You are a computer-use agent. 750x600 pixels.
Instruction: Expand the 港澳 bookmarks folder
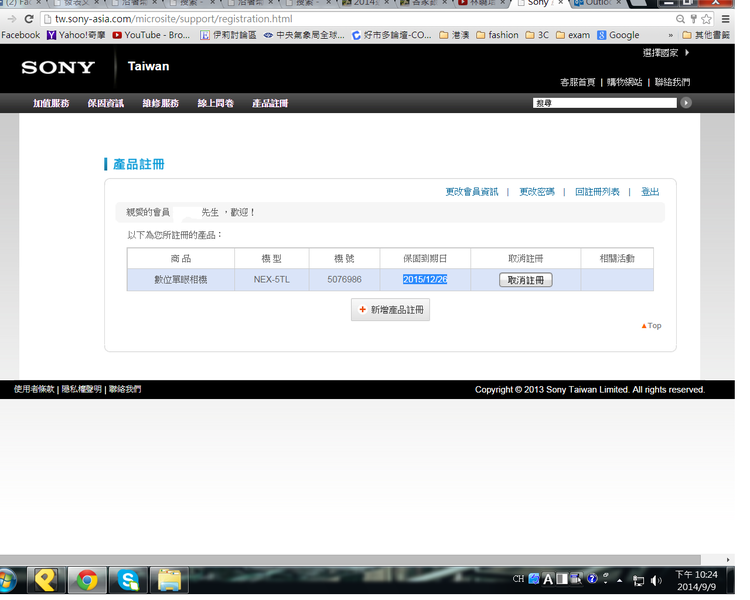[x=454, y=35]
